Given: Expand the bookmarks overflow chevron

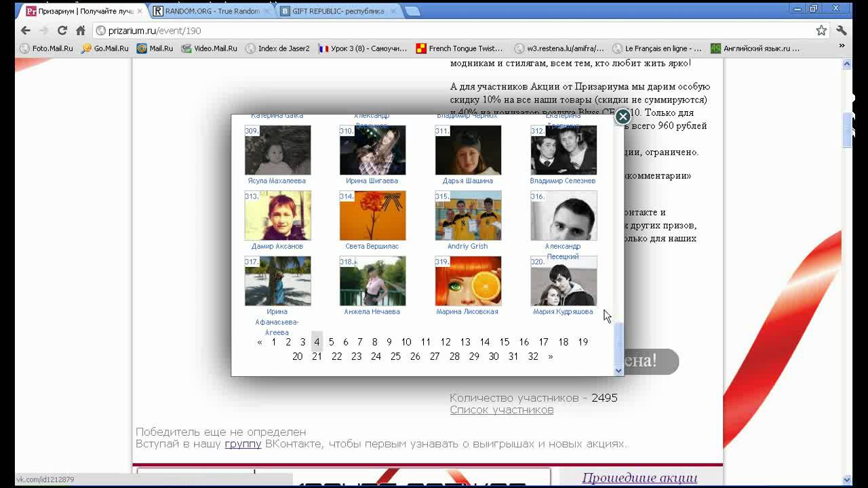Looking at the screenshot, I should [x=842, y=47].
